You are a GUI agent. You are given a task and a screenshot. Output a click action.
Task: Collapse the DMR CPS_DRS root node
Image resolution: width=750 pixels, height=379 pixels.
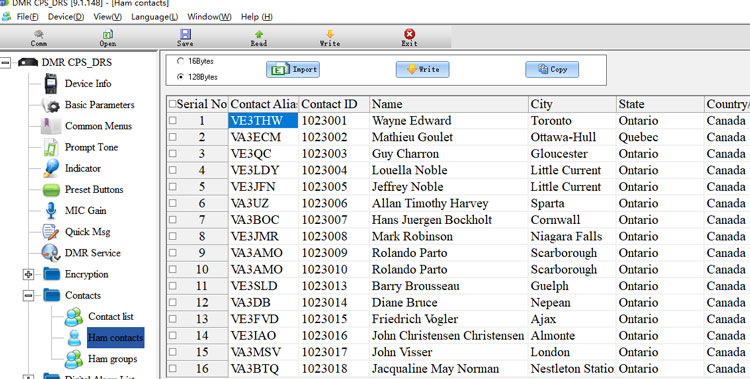(x=5, y=63)
